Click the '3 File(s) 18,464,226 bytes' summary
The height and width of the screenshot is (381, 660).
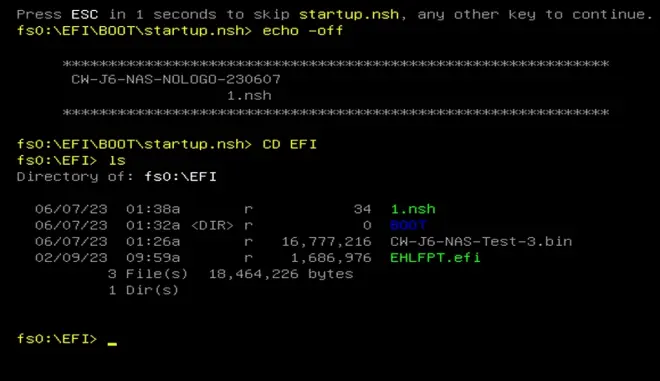(230, 274)
